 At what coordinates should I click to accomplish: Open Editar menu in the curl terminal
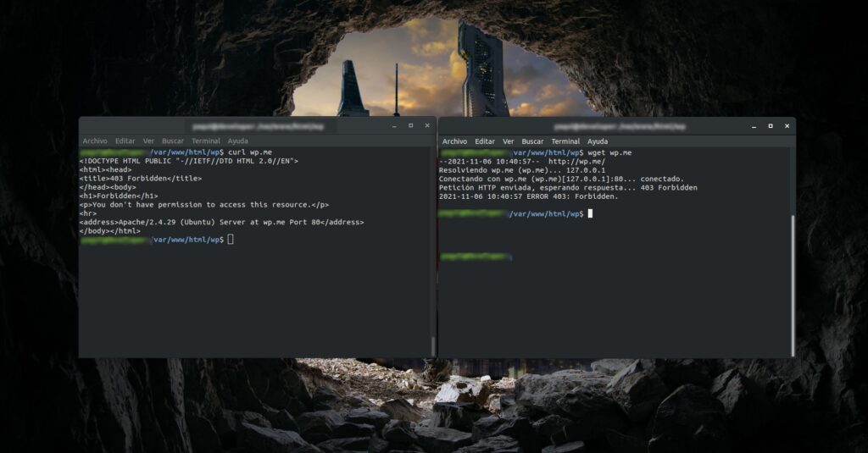[125, 141]
